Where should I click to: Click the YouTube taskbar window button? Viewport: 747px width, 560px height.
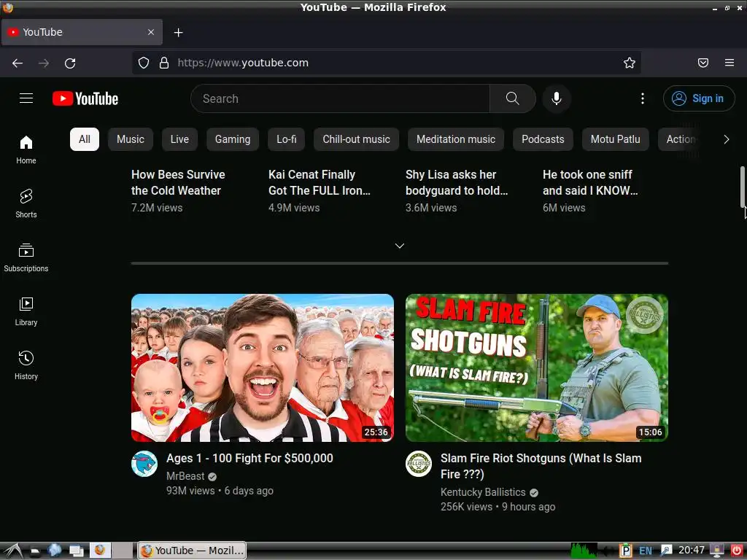pos(192,551)
